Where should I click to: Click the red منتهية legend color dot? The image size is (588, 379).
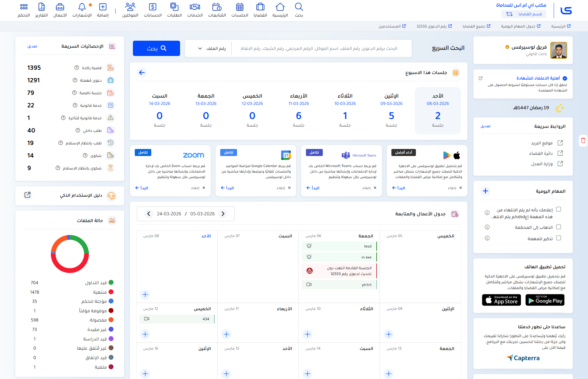[x=111, y=292]
